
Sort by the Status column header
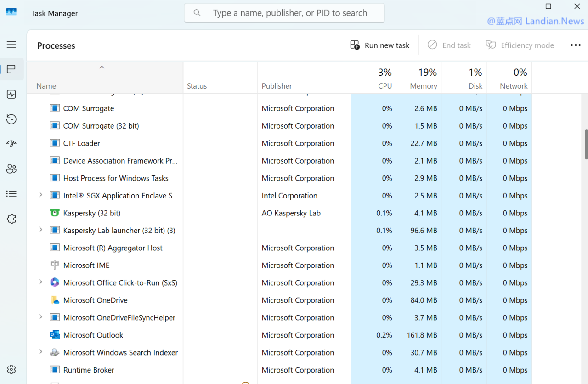coord(220,78)
